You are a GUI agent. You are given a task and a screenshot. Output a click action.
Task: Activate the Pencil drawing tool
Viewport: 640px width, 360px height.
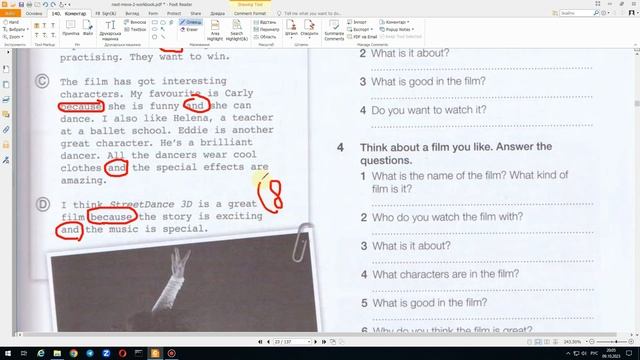point(190,22)
